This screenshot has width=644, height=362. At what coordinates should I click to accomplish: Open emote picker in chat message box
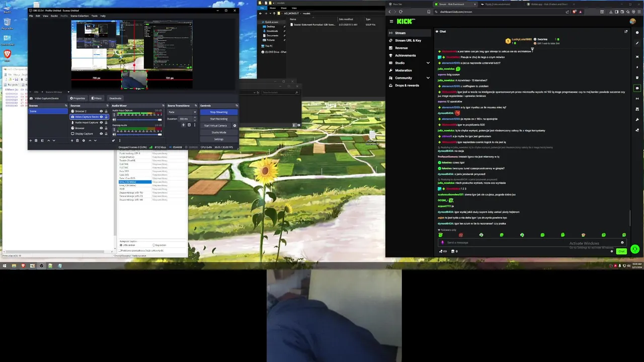click(x=622, y=242)
